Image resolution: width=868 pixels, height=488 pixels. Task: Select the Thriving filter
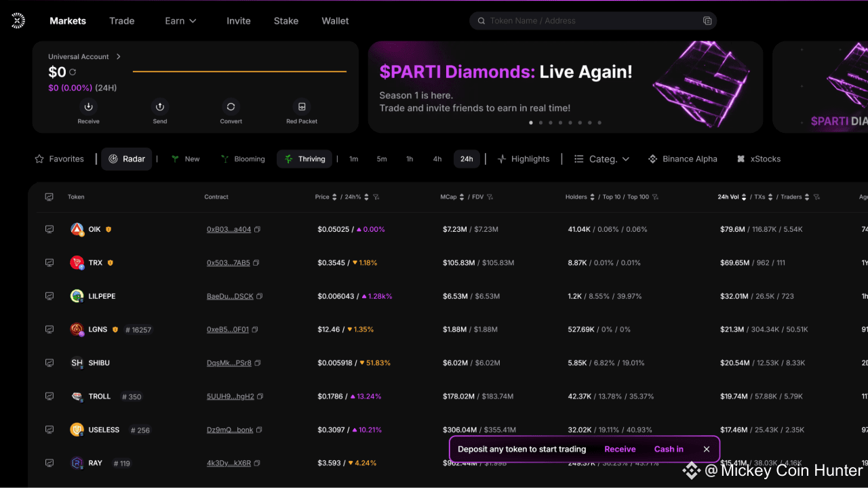tap(304, 159)
